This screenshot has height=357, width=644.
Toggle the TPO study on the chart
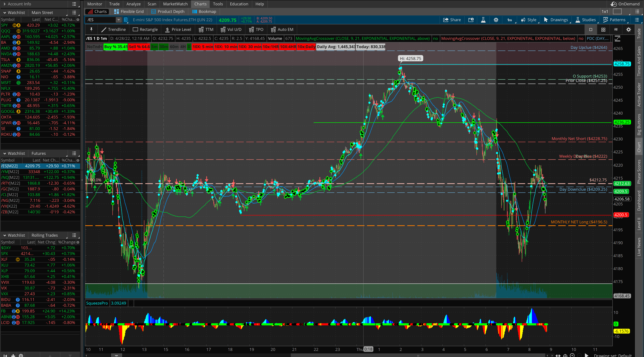click(x=256, y=29)
